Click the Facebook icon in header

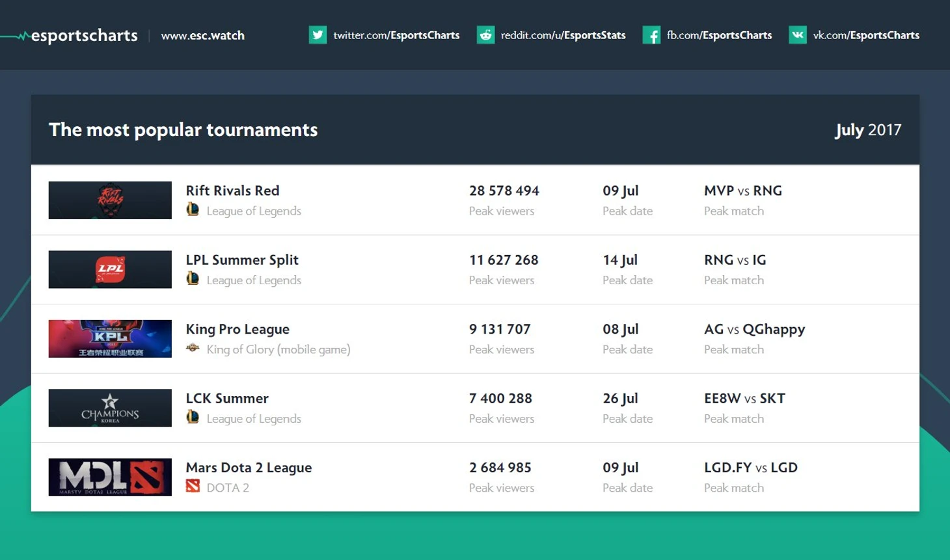pyautogui.click(x=651, y=35)
